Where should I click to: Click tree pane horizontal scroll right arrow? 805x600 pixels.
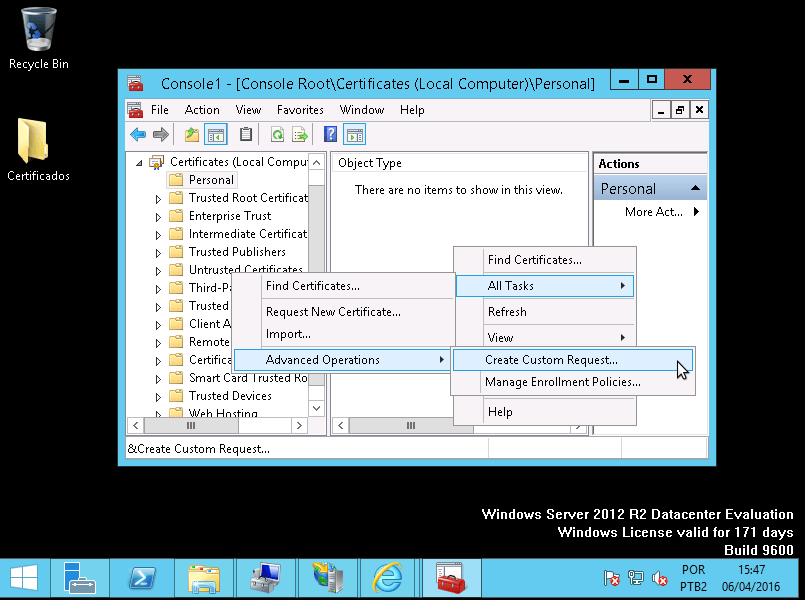[x=300, y=425]
